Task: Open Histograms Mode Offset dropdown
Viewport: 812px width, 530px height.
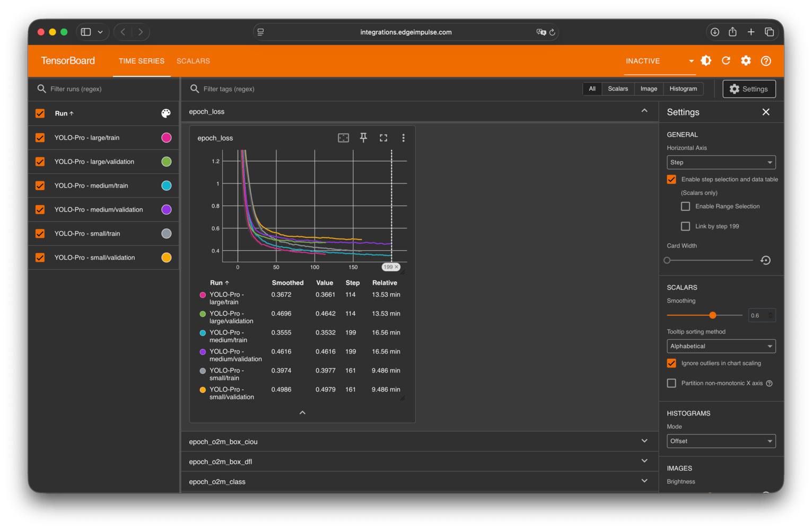Action: [x=721, y=441]
